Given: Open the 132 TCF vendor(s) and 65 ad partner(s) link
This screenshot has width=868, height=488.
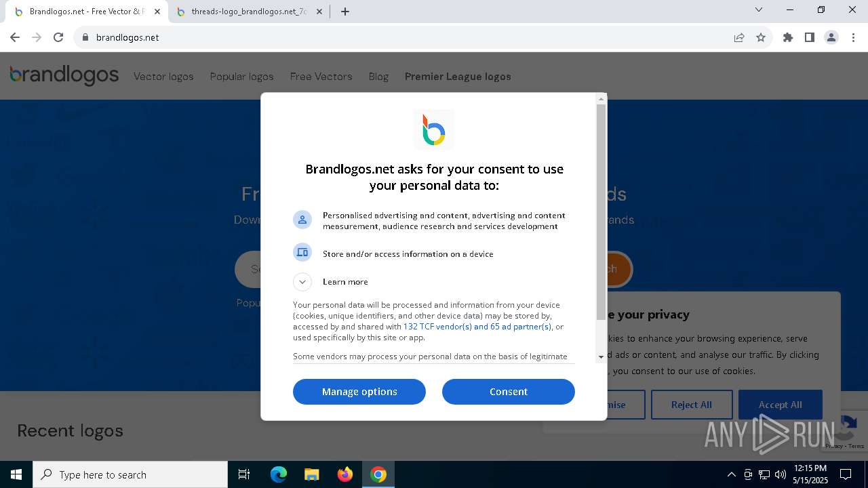Looking at the screenshot, I should 477,327.
